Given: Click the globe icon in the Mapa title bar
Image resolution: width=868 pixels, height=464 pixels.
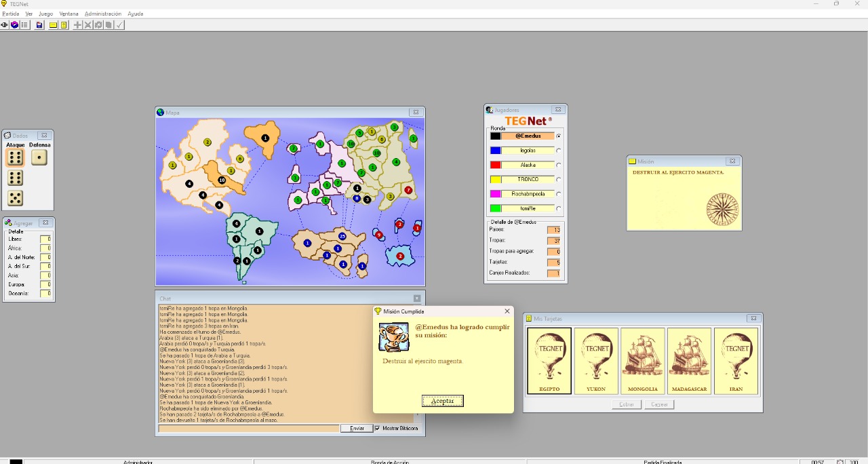Looking at the screenshot, I should 161,112.
